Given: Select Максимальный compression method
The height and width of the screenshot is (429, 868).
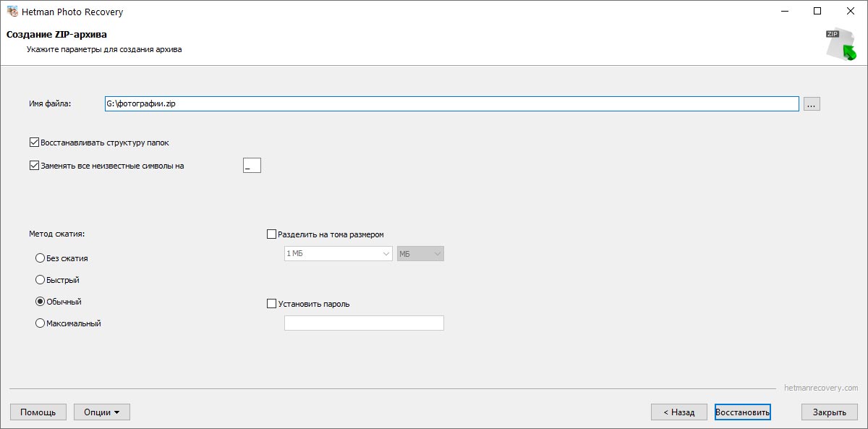Looking at the screenshot, I should [x=41, y=323].
